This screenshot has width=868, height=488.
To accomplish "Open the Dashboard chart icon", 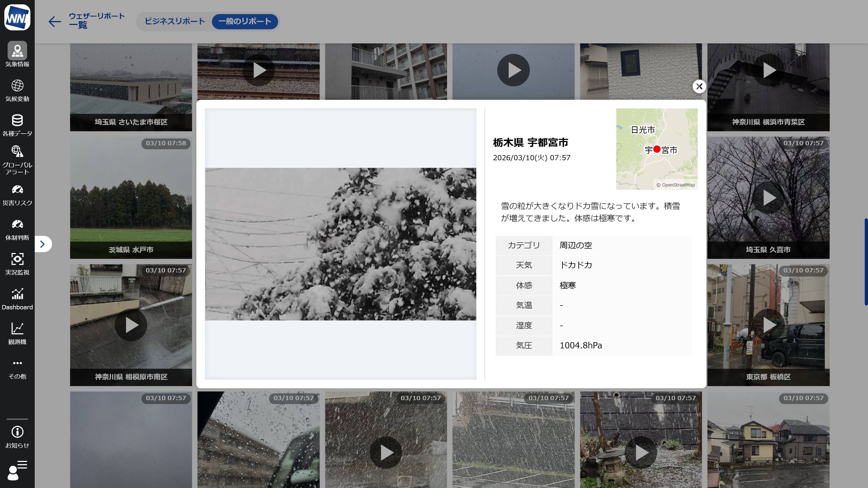I will [17, 294].
